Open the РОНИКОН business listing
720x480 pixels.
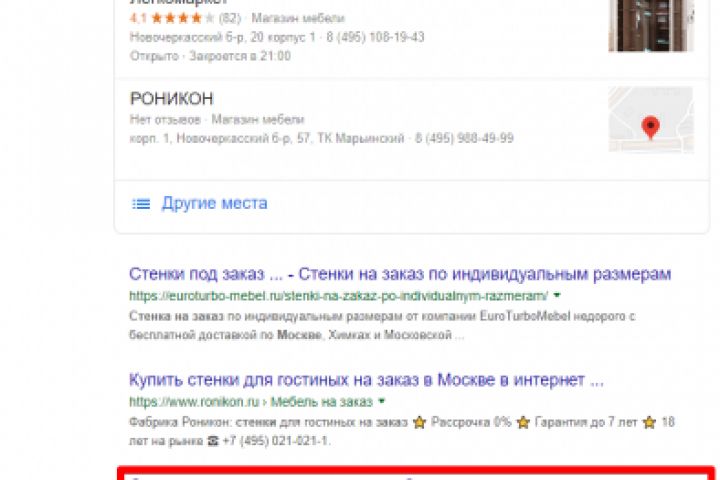pyautogui.click(x=172, y=99)
